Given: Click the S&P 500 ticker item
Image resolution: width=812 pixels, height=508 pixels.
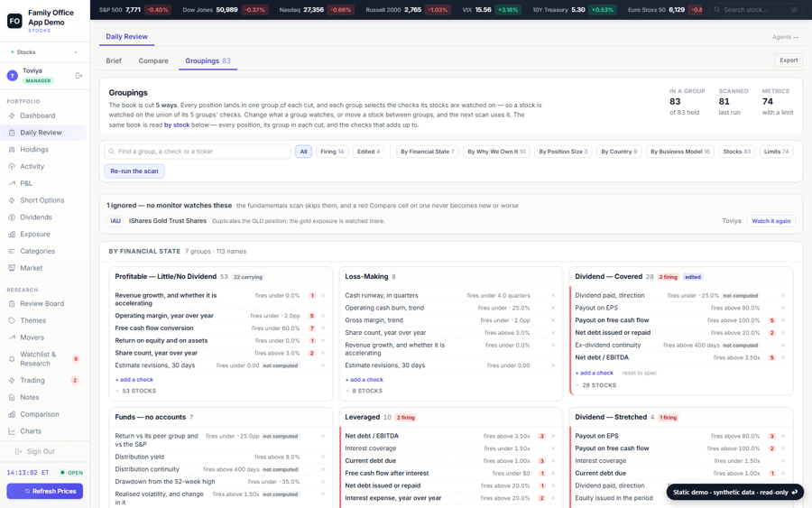Looking at the screenshot, I should (134, 10).
